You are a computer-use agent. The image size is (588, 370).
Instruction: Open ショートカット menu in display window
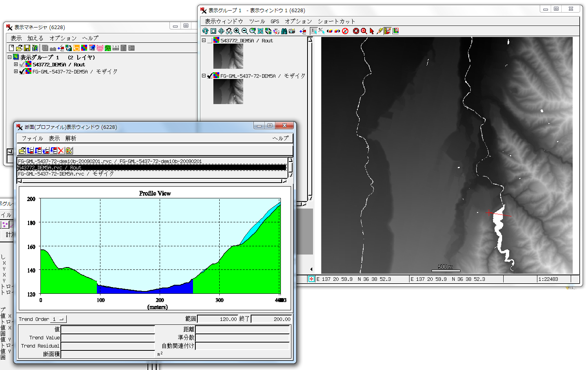click(x=336, y=21)
